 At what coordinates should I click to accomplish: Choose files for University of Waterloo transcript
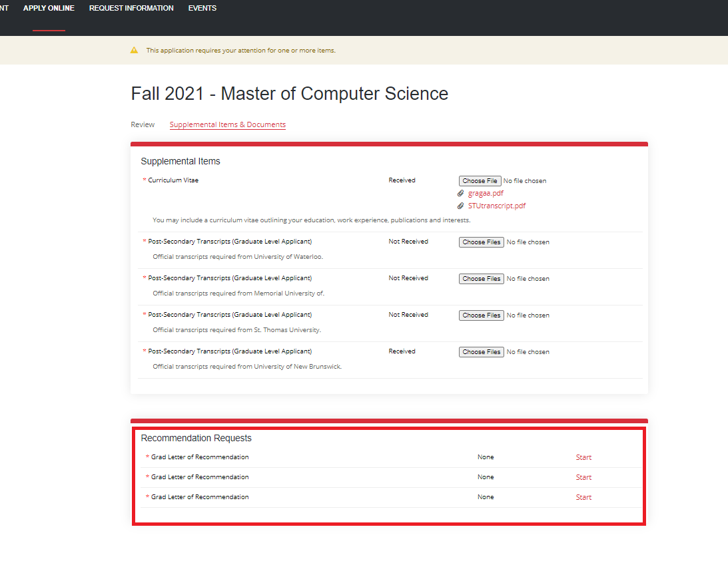click(481, 242)
